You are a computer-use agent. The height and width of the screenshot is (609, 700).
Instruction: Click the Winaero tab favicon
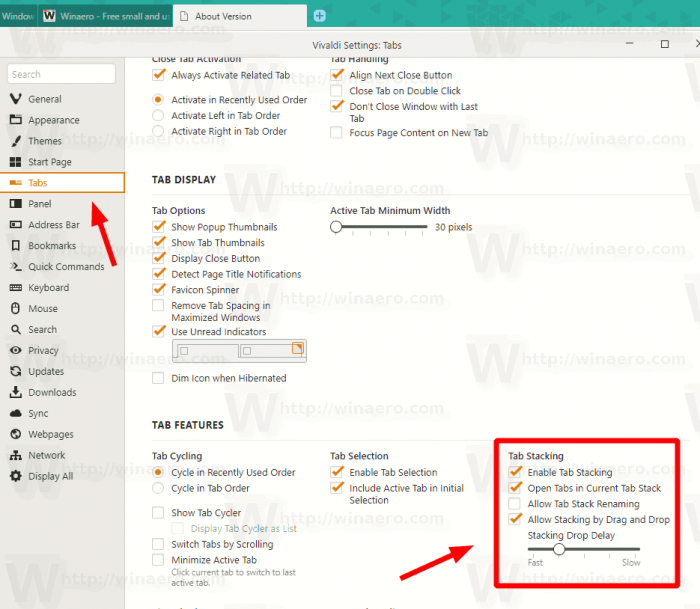pyautogui.click(x=49, y=16)
